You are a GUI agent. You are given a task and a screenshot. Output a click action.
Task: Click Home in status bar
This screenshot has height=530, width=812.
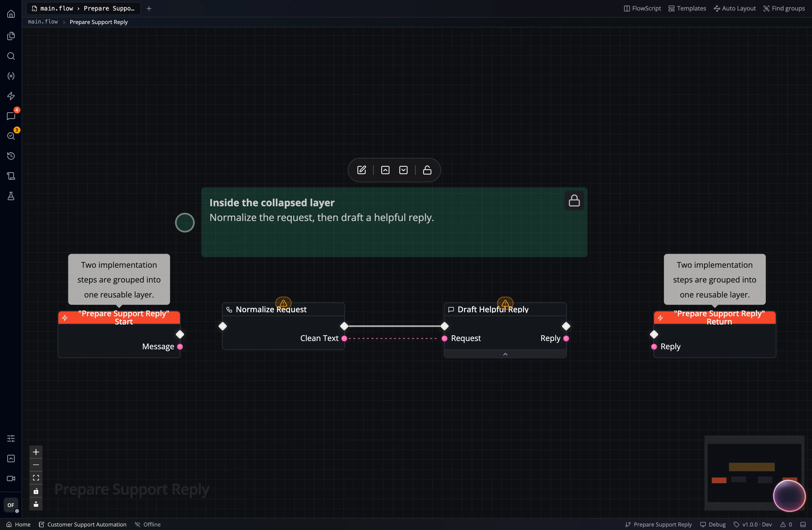pos(18,524)
